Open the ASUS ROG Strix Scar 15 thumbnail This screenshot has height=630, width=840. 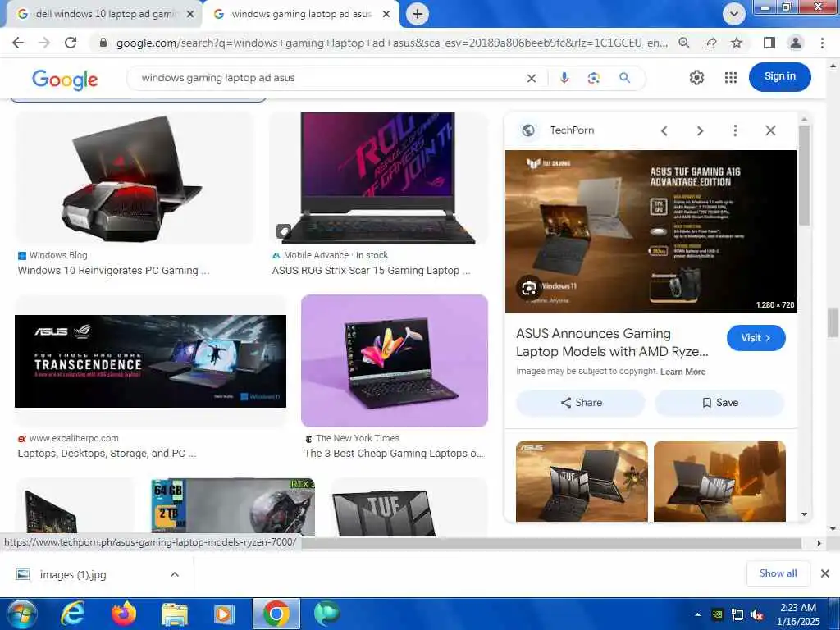point(379,177)
